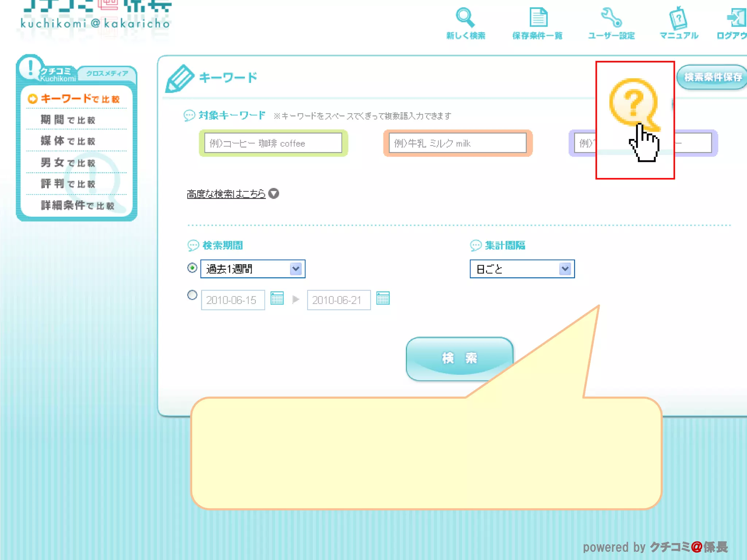
Task: Select the custom date range radio button
Action: tap(192, 295)
